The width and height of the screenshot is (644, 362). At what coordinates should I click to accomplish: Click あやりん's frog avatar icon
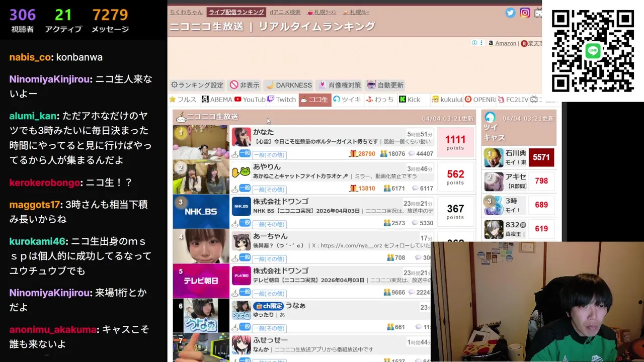(x=241, y=172)
